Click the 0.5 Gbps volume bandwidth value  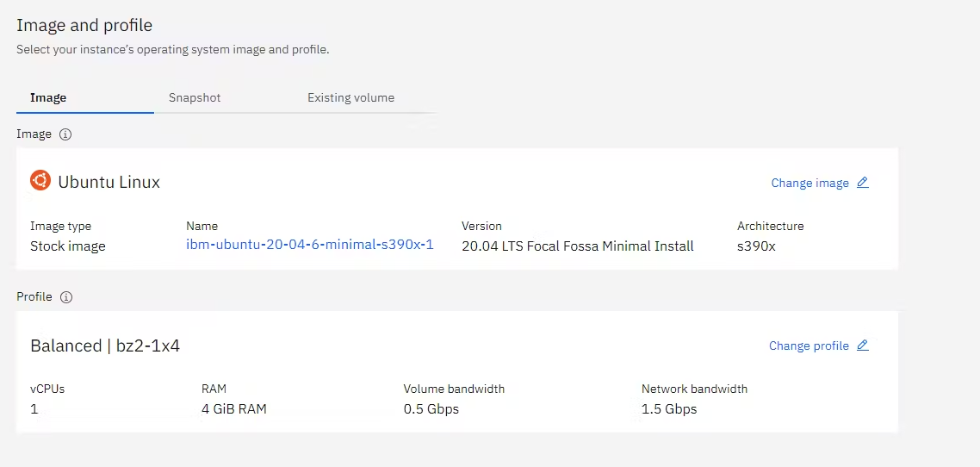431,409
